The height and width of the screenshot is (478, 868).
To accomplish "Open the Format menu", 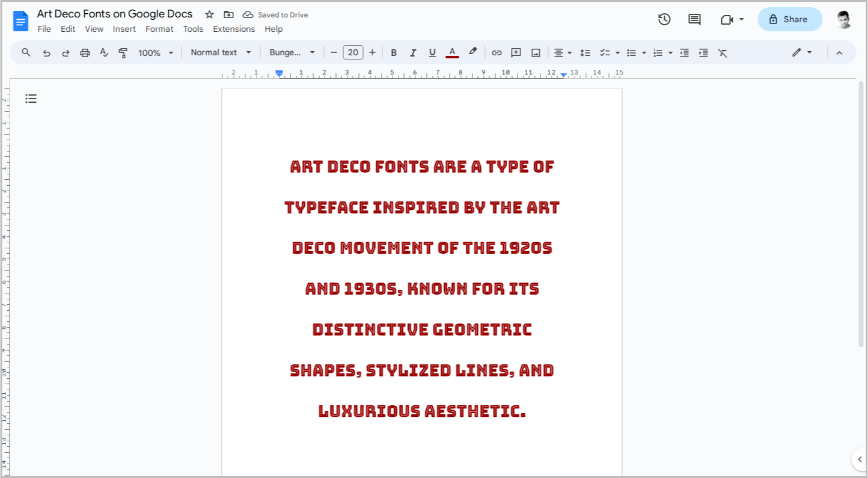I will [159, 29].
